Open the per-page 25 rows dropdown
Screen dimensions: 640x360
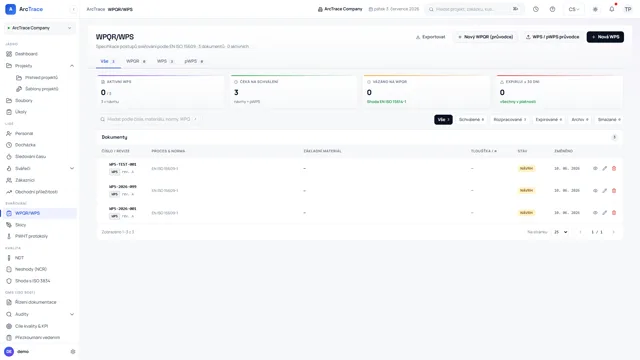pyautogui.click(x=560, y=232)
